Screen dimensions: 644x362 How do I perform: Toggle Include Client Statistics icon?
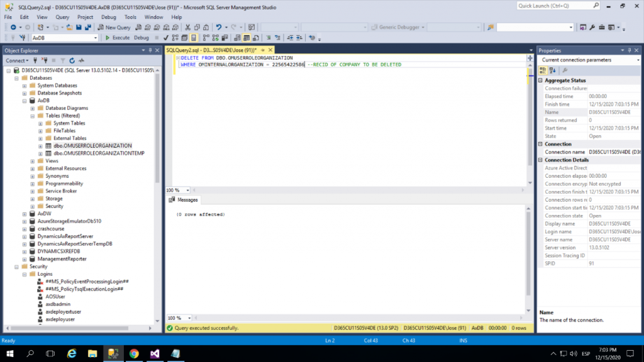pos(225,38)
